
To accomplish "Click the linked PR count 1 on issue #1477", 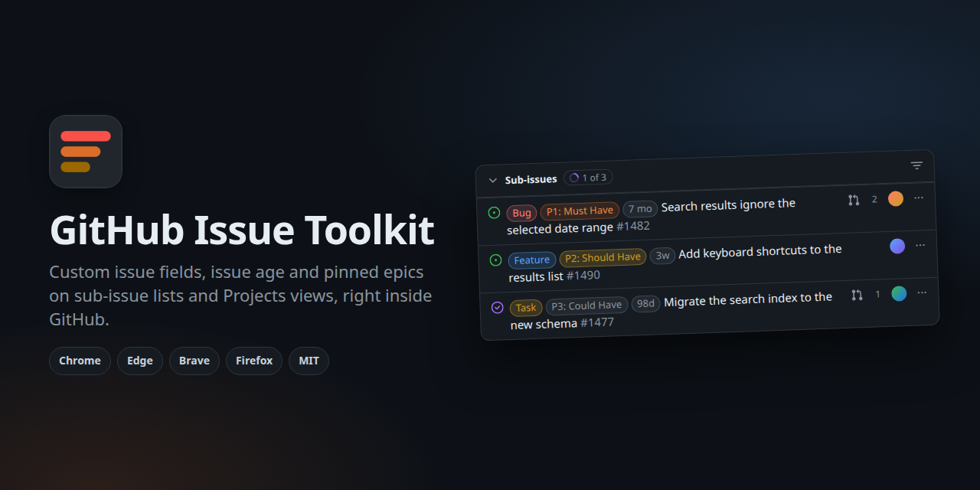I will [877, 294].
